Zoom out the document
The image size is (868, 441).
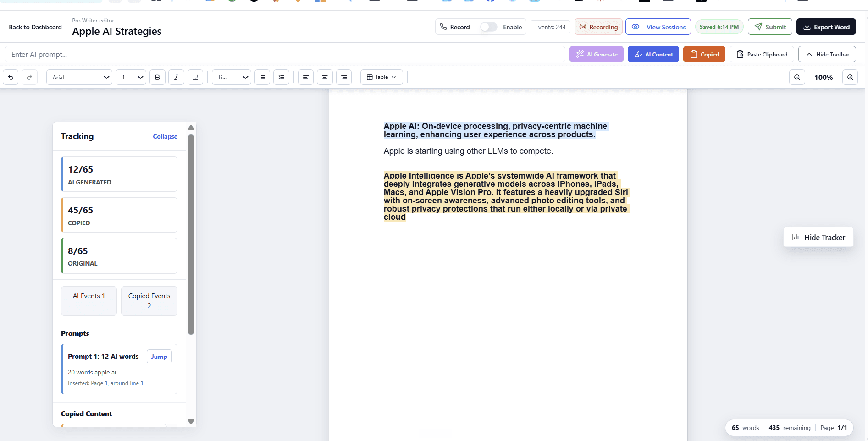pyautogui.click(x=797, y=77)
